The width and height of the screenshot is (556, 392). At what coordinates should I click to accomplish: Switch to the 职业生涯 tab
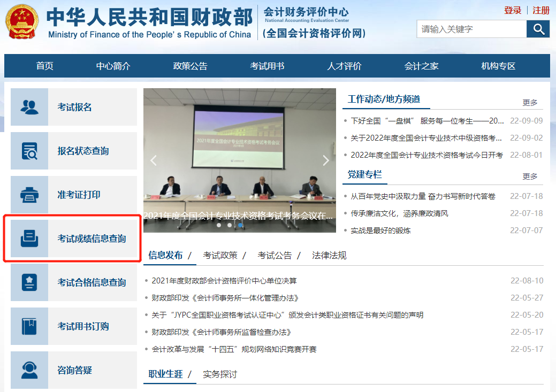(165, 374)
